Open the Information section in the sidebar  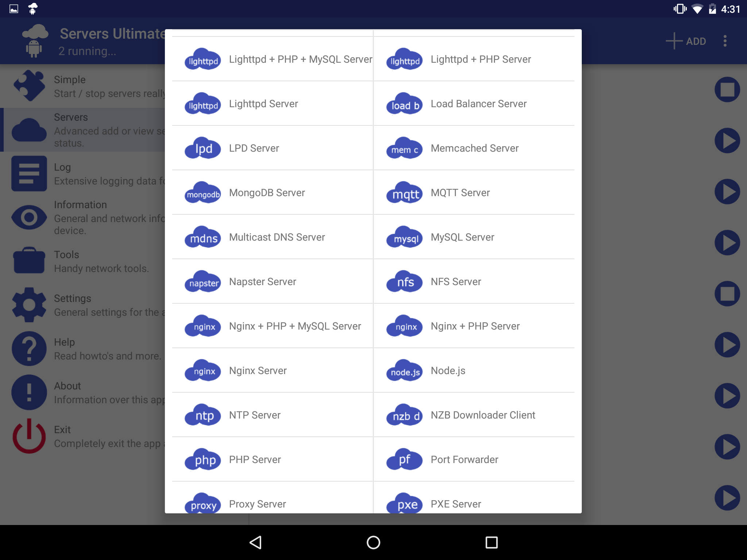coord(82,217)
